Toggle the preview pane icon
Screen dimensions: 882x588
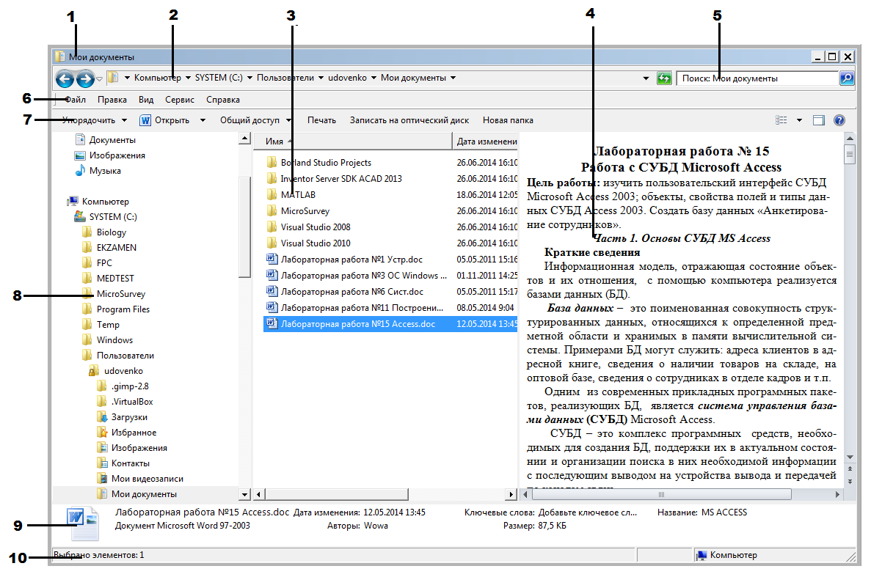click(x=819, y=120)
